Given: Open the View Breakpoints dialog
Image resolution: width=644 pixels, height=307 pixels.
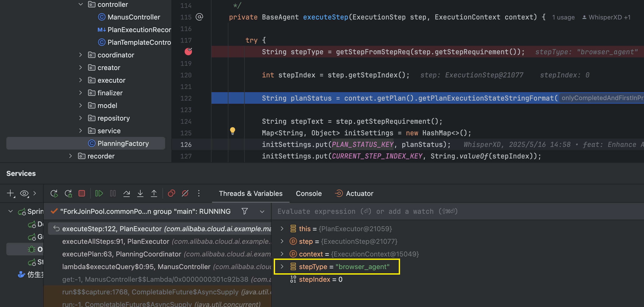Looking at the screenshot, I should (x=171, y=194).
